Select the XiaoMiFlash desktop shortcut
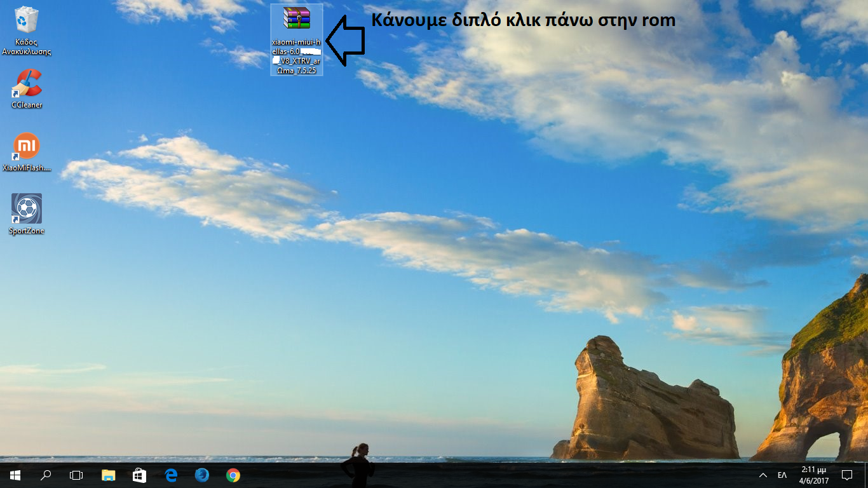Image resolution: width=868 pixels, height=488 pixels. pyautogui.click(x=26, y=152)
